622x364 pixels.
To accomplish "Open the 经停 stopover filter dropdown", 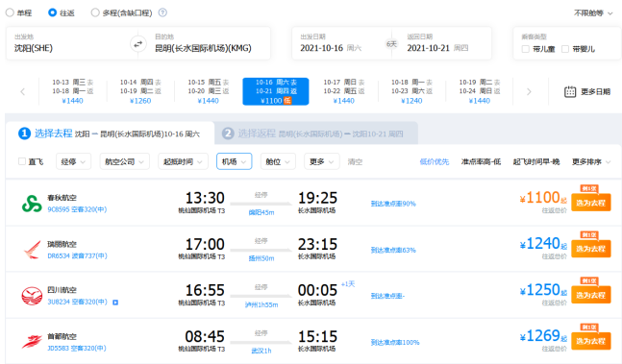I will click(x=73, y=161).
